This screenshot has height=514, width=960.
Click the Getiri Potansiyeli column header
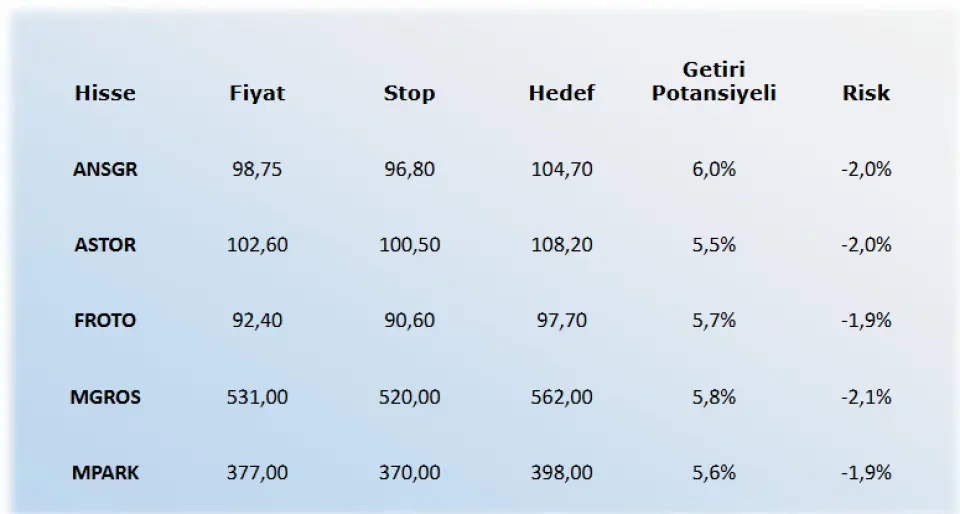(x=714, y=81)
